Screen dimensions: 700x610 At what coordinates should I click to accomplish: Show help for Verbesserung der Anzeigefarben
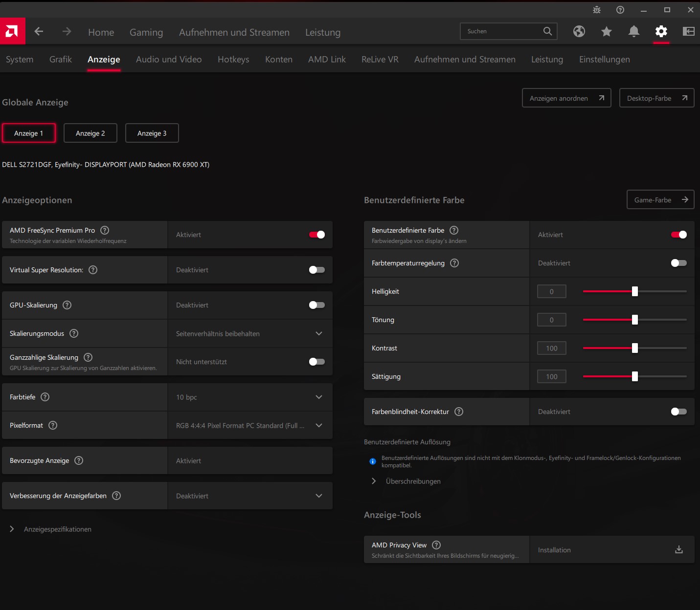[x=116, y=496]
